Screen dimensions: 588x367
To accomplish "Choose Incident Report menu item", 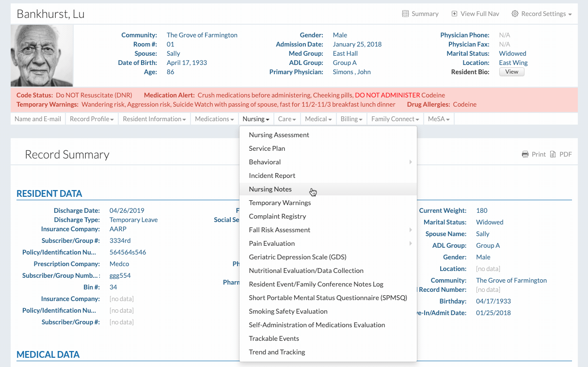I will (x=272, y=176).
